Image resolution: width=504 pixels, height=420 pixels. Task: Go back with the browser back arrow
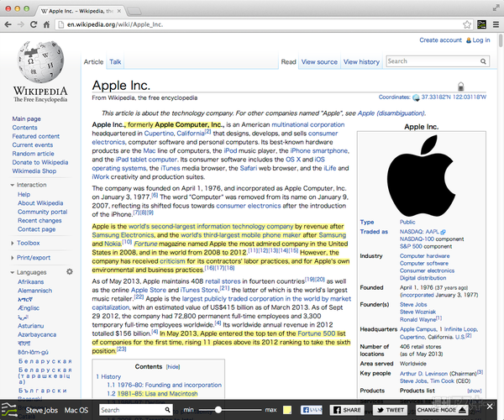click(8, 24)
